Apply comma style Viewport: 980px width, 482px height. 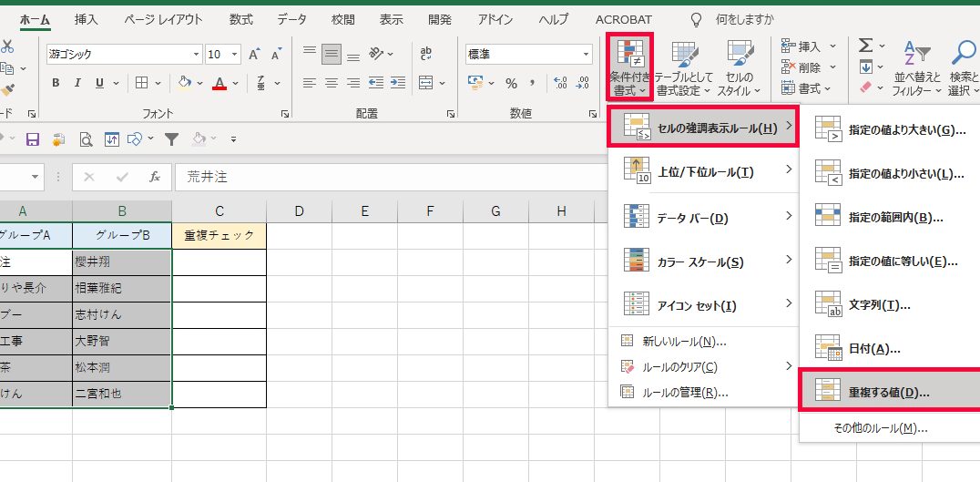(533, 83)
